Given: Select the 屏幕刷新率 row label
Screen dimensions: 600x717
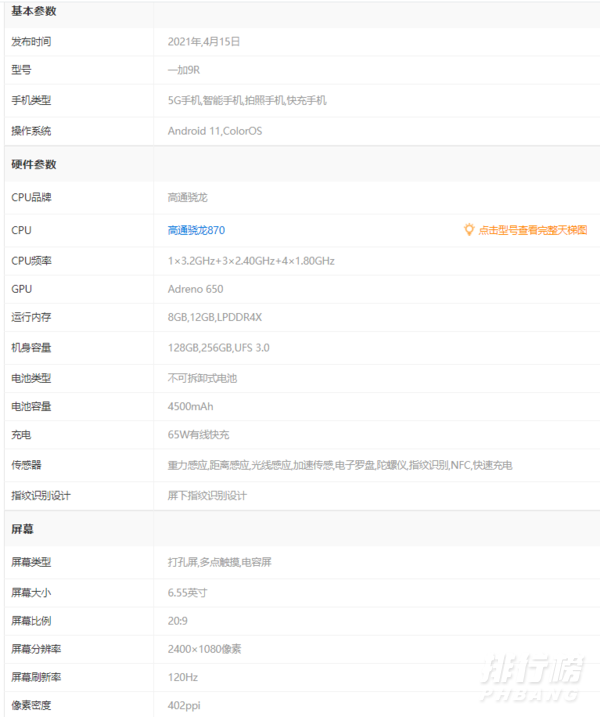Looking at the screenshot, I should pos(36,677).
